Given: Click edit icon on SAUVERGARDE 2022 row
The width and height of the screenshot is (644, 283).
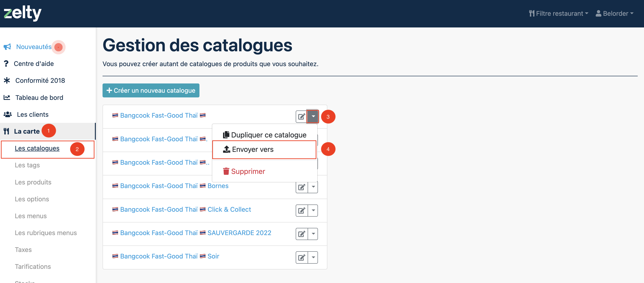Looking at the screenshot, I should tap(302, 234).
